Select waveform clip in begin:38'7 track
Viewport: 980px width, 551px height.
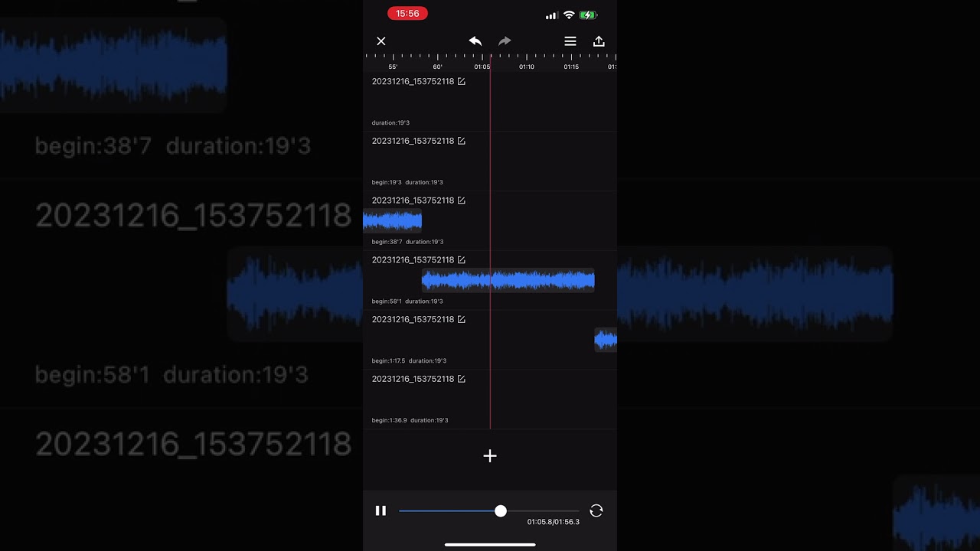click(392, 221)
